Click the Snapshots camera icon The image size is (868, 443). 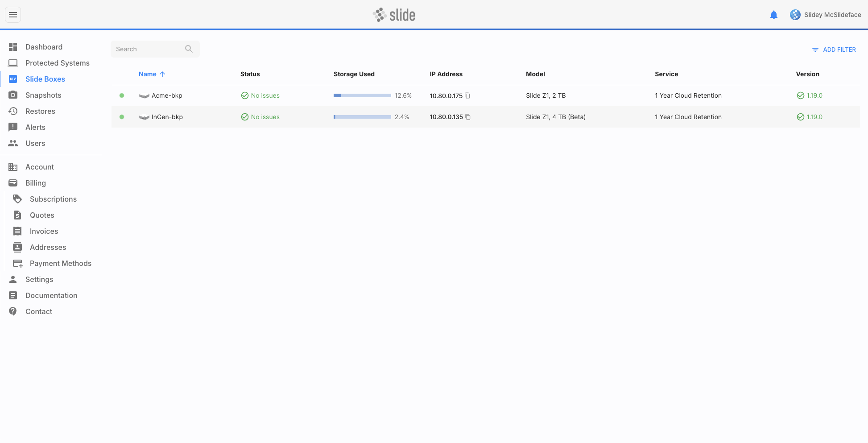[x=13, y=95]
